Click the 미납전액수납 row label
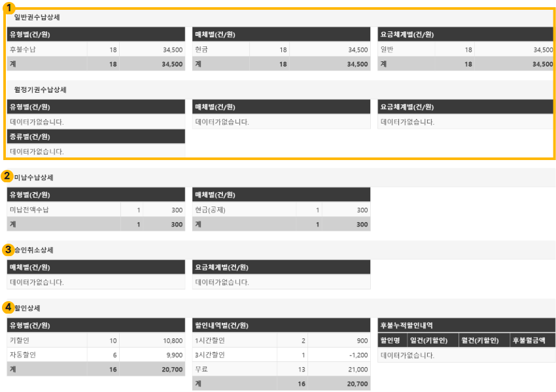The image size is (556, 392). click(29, 210)
